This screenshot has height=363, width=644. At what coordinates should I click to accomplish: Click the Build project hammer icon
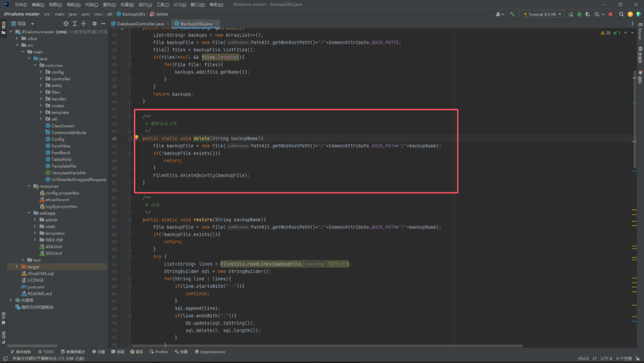pos(512,14)
